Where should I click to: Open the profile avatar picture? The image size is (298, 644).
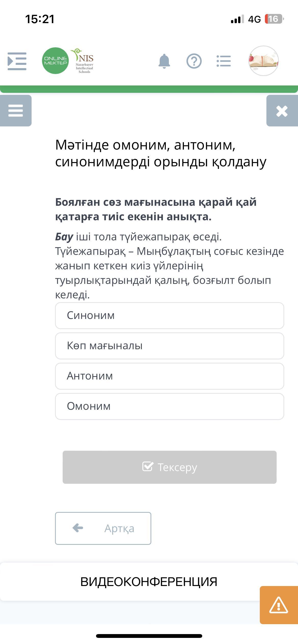click(x=263, y=61)
